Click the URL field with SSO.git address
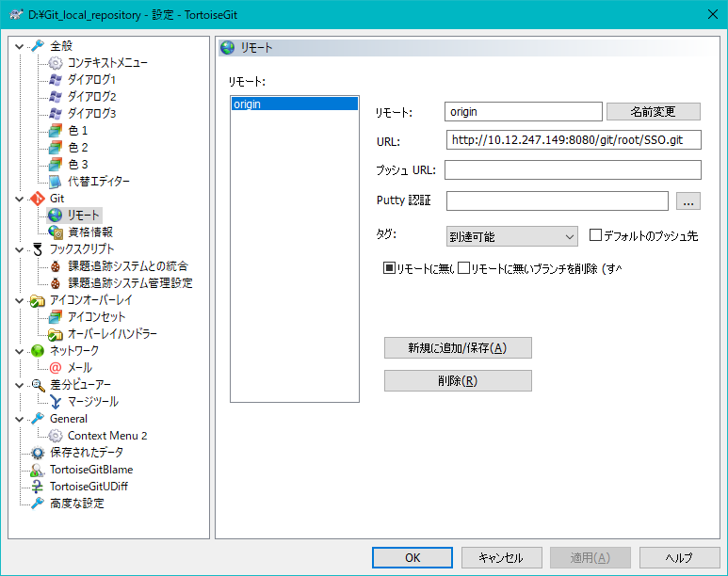728x576 pixels. [574, 139]
